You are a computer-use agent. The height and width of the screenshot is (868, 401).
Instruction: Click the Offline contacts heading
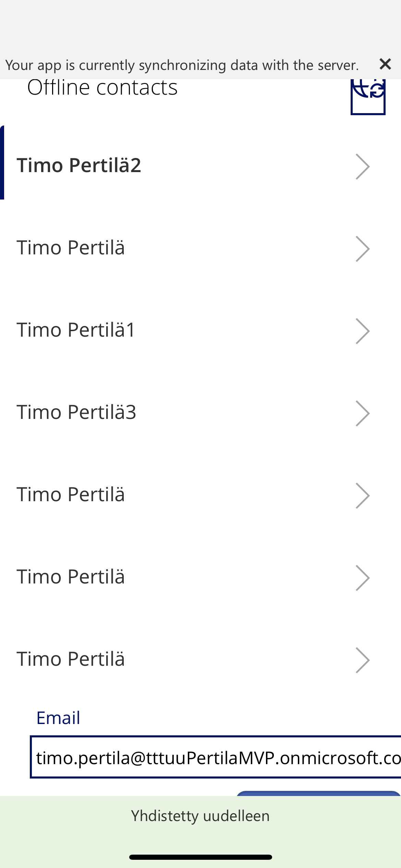tap(102, 88)
